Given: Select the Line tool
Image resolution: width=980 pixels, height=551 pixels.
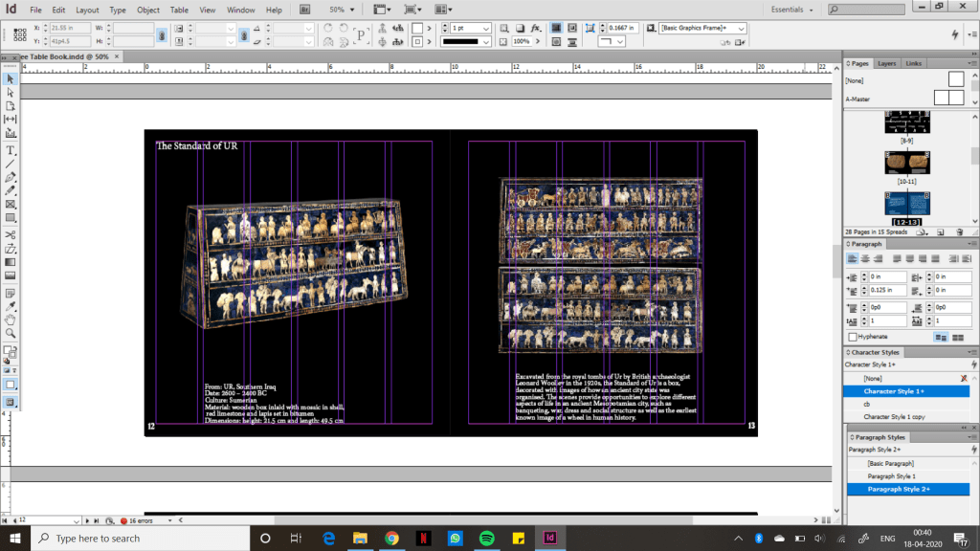Looking at the screenshot, I should 11,165.
